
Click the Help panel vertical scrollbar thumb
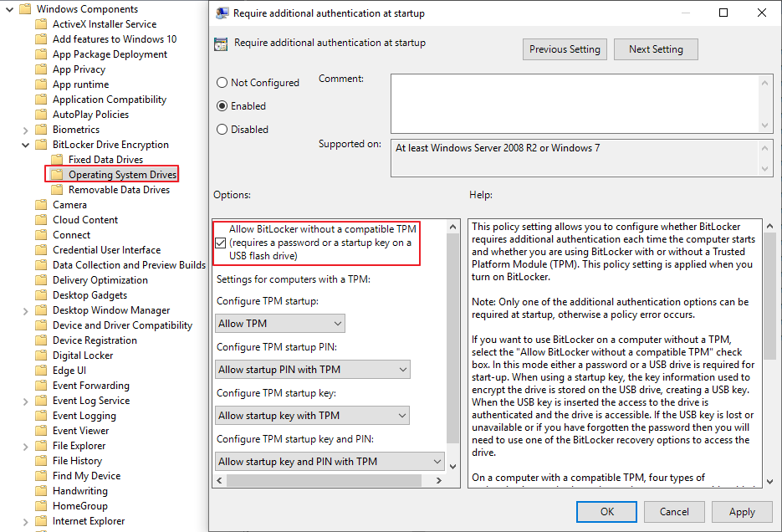point(769,296)
